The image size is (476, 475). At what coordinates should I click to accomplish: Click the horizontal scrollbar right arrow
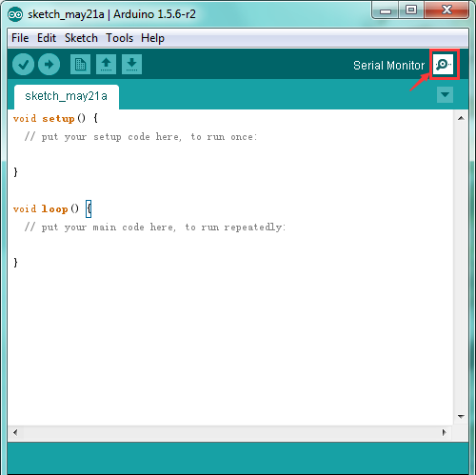tap(445, 432)
